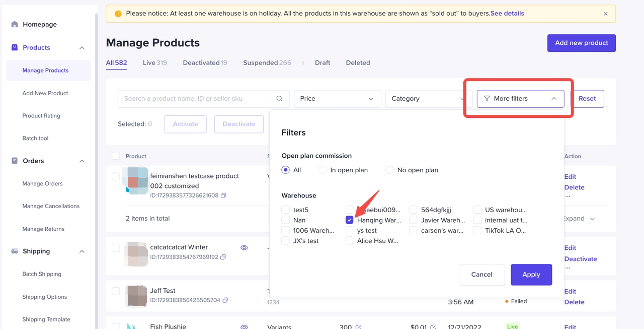Click the Shipping truck icon in the sidebar
This screenshot has width=644, height=329.
pos(14,251)
